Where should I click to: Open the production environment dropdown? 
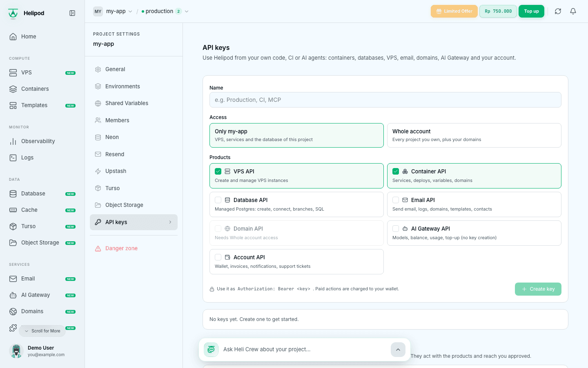165,11
